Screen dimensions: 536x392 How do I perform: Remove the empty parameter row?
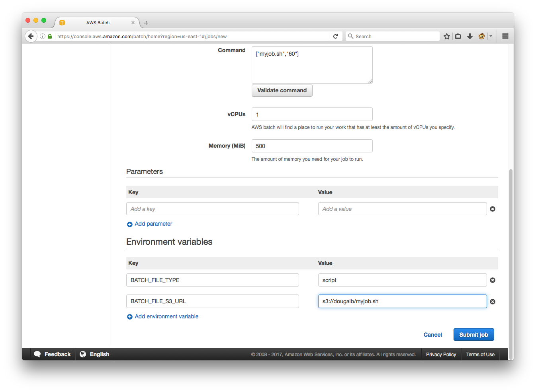click(x=493, y=209)
